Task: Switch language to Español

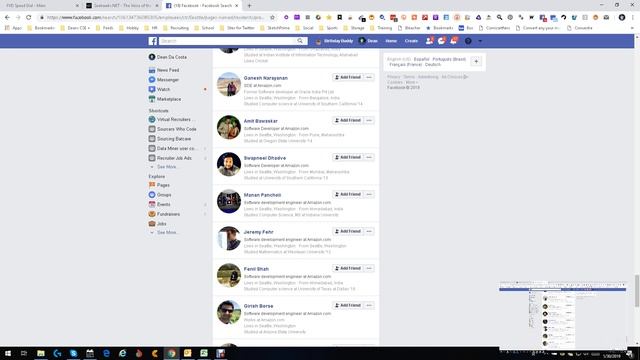Action: click(422, 59)
